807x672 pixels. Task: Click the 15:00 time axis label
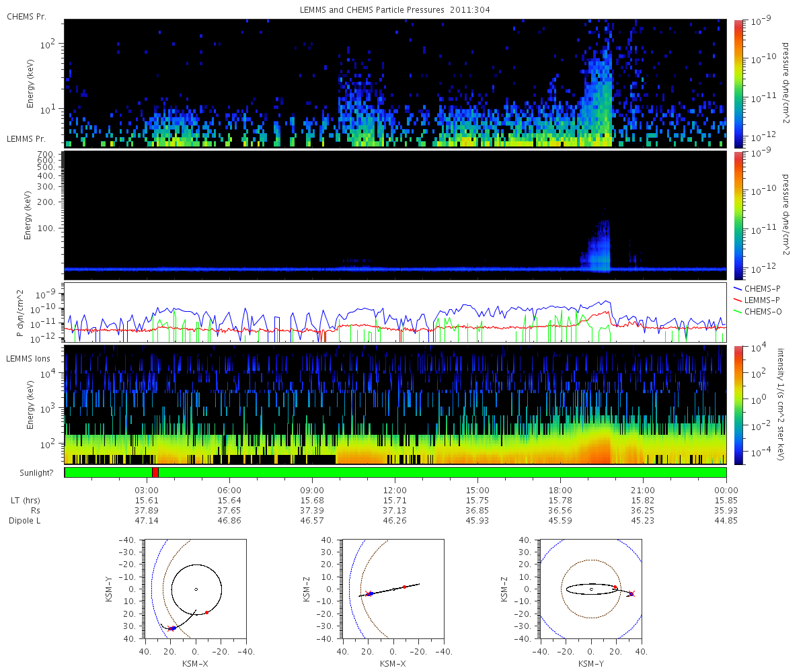[x=477, y=490]
